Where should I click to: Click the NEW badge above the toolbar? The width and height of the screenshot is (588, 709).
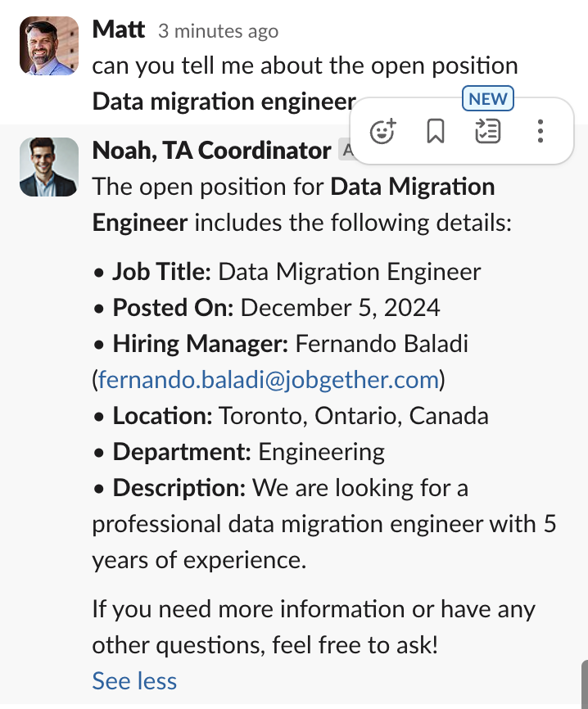488,99
